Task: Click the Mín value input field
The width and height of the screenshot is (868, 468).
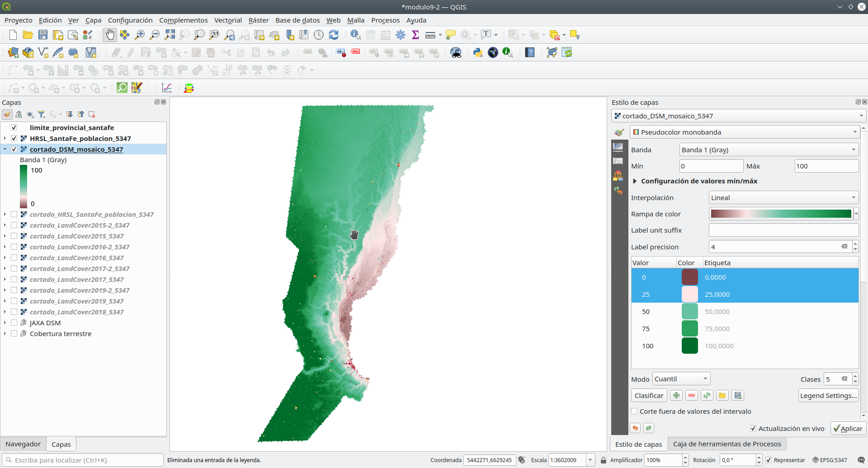Action: 711,166
